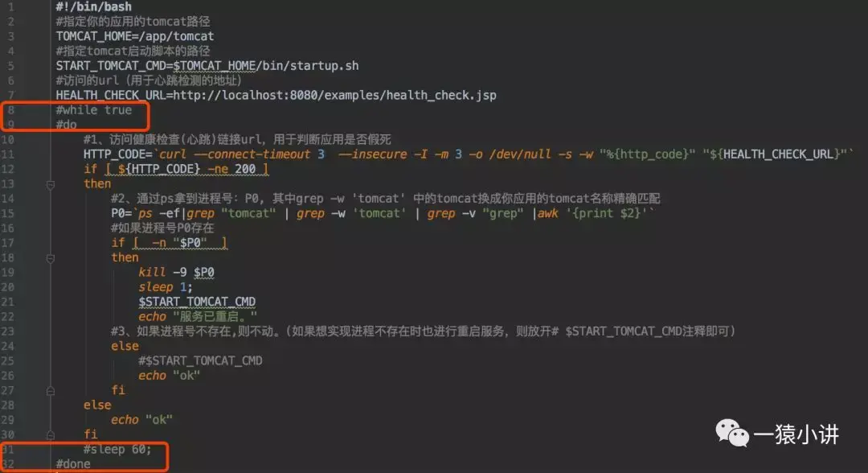Click the underlined ${HTTP_CODE} -ne 200 condition
Image resolution: width=868 pixels, height=473 pixels.
[187, 169]
